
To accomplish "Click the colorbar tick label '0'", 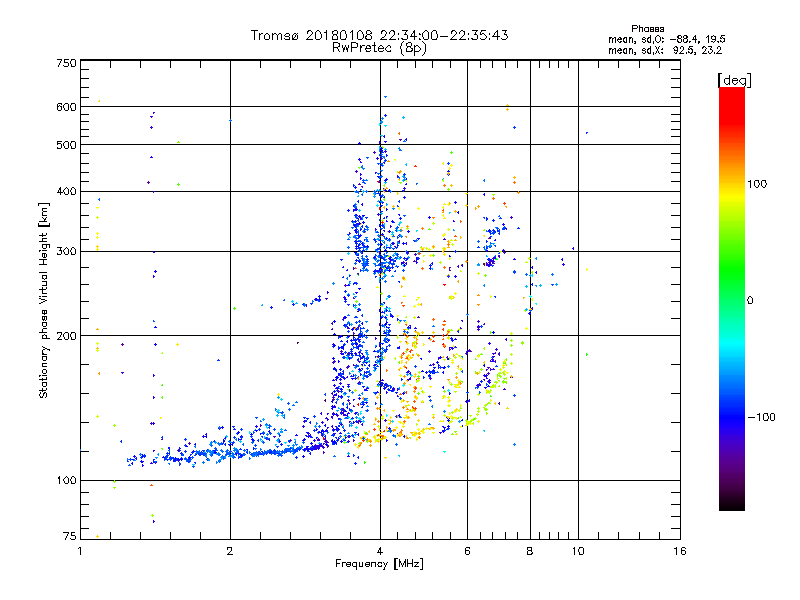I will (750, 300).
